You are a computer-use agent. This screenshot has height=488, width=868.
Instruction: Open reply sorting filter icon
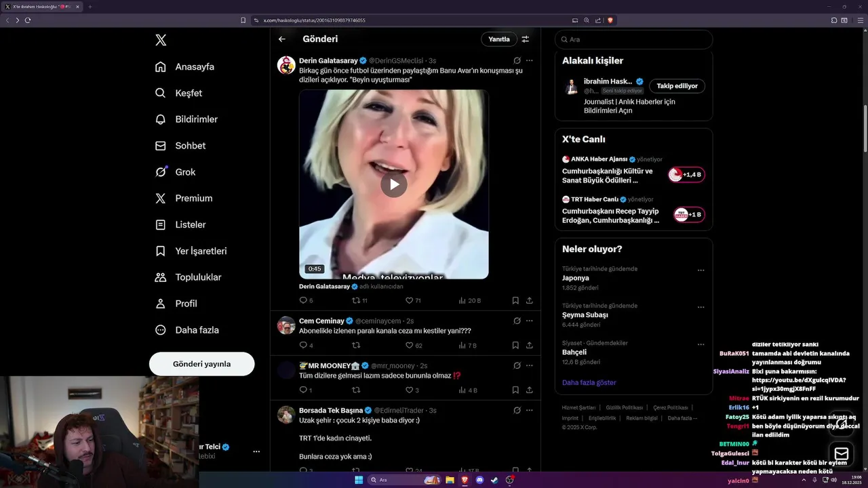(x=526, y=39)
